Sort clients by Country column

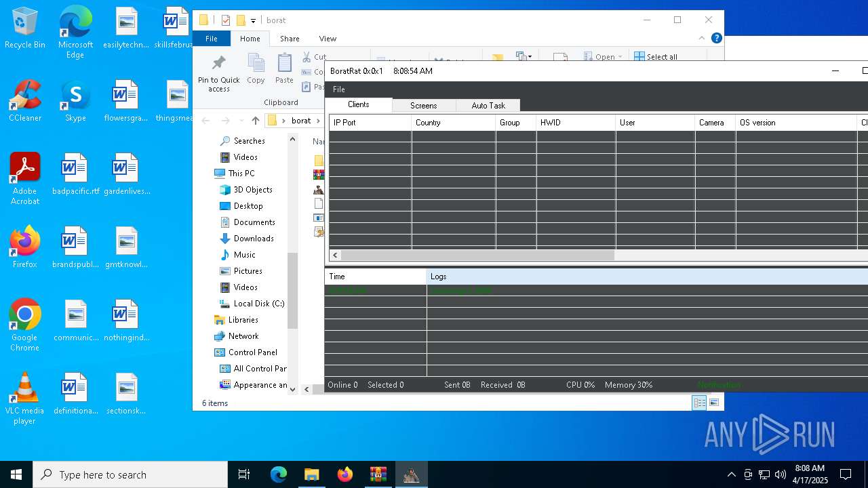[454, 123]
